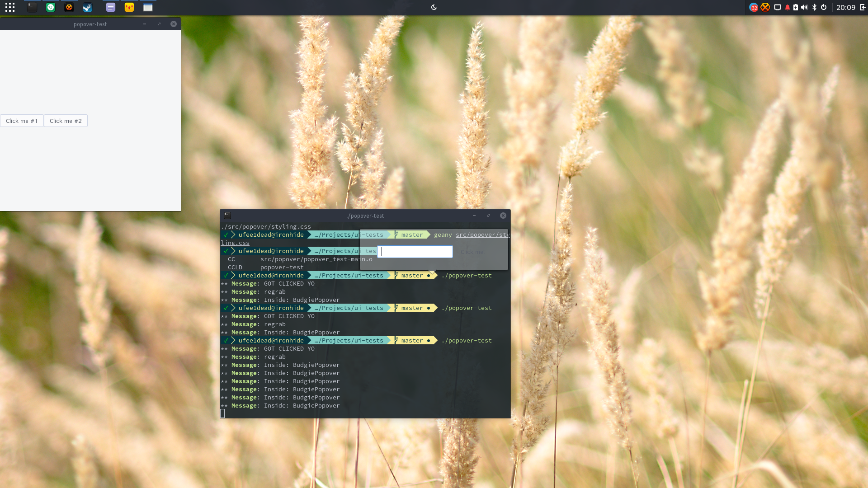This screenshot has height=488, width=868.
Task: Focus the popover text entry field
Action: (x=415, y=252)
